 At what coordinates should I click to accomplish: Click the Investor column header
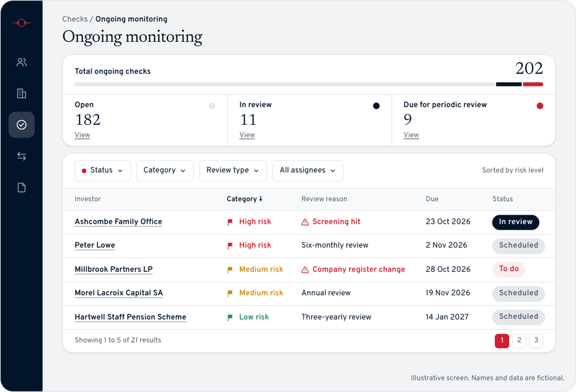(x=88, y=199)
